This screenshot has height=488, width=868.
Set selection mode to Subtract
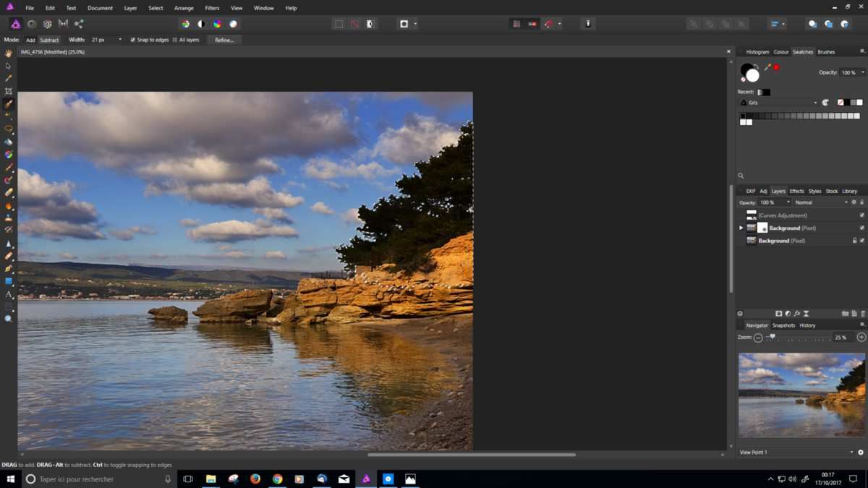click(x=49, y=40)
